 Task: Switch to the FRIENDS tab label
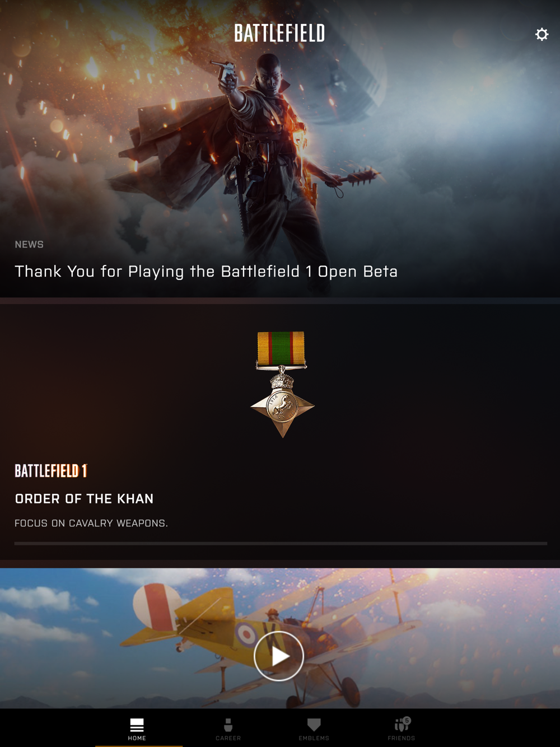tap(402, 738)
